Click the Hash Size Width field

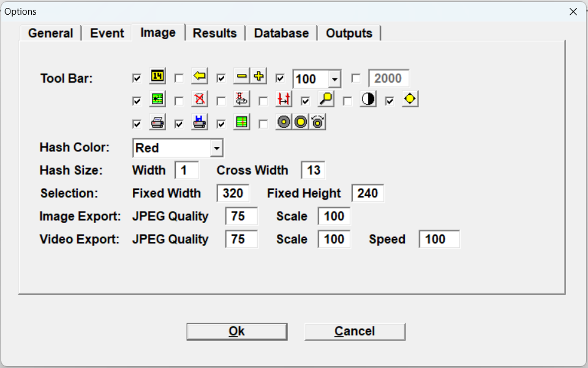point(187,170)
